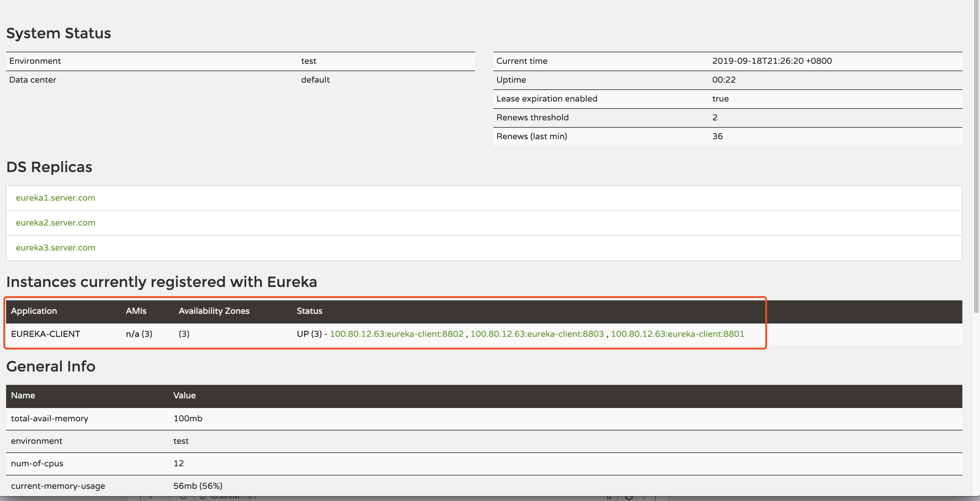Click the General Info Name header
This screenshot has height=501, width=980.
click(x=23, y=395)
